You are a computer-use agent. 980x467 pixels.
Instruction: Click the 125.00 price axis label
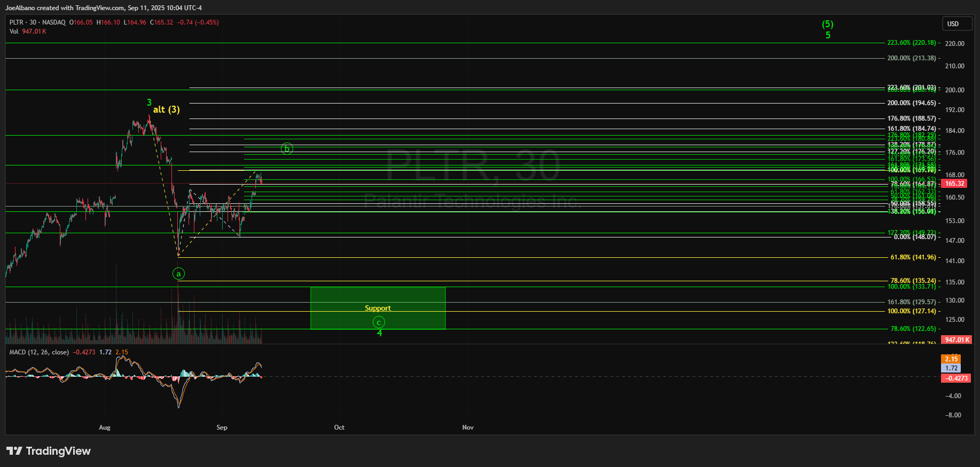click(954, 320)
